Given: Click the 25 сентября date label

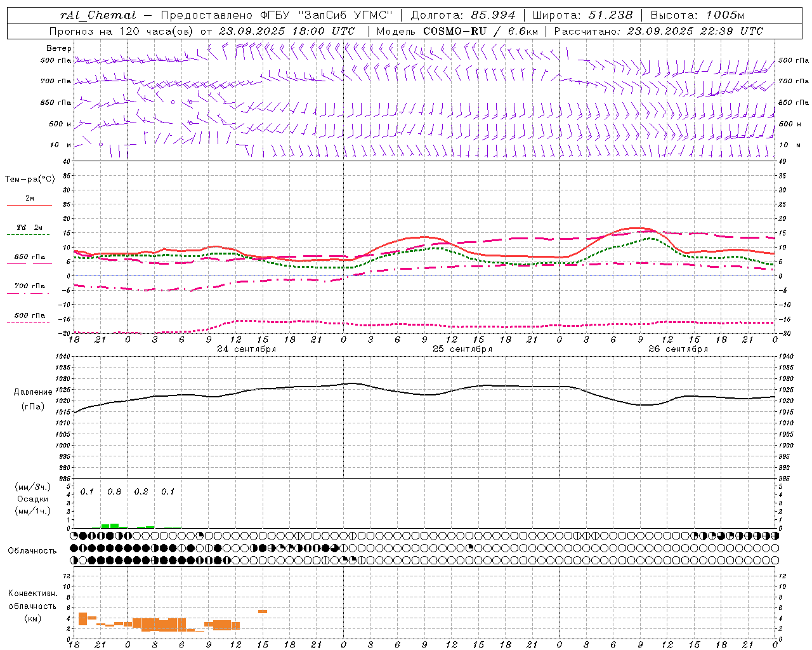Looking at the screenshot, I should point(462,349).
